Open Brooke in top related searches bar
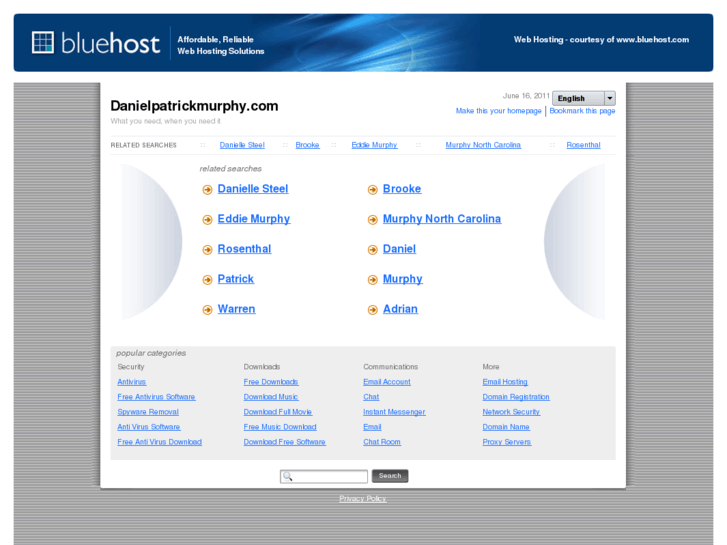Screen dimensions: 727x545 307,145
